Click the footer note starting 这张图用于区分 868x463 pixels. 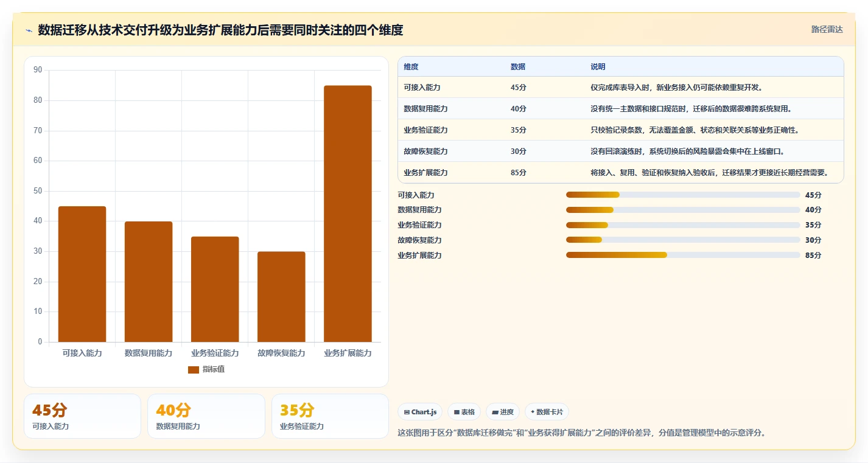(581, 433)
